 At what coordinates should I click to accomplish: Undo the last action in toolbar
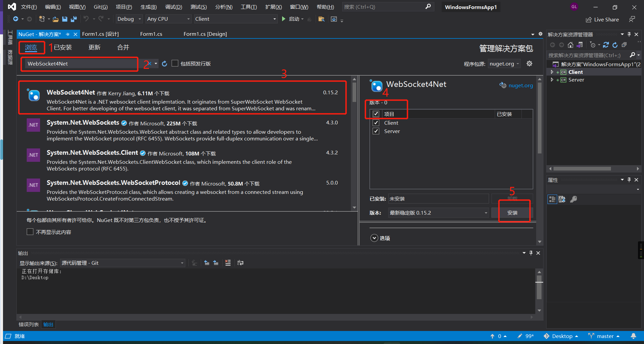[86, 19]
